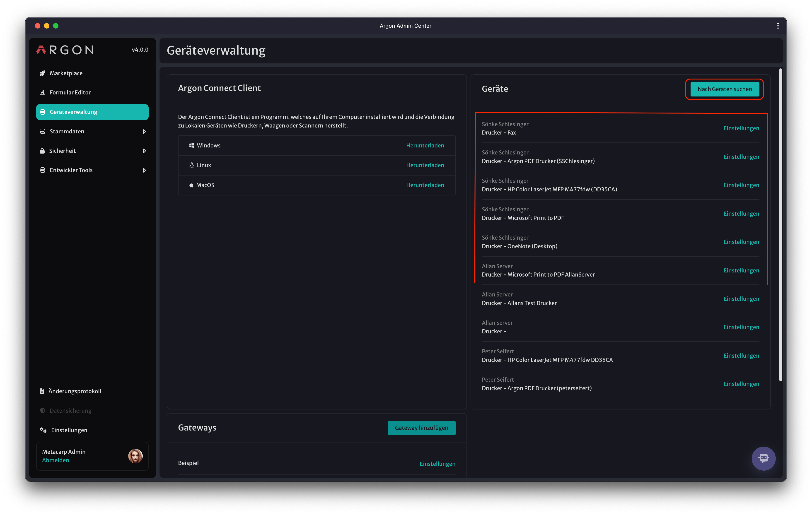
Task: Click the Windows logo icon
Action: click(191, 145)
